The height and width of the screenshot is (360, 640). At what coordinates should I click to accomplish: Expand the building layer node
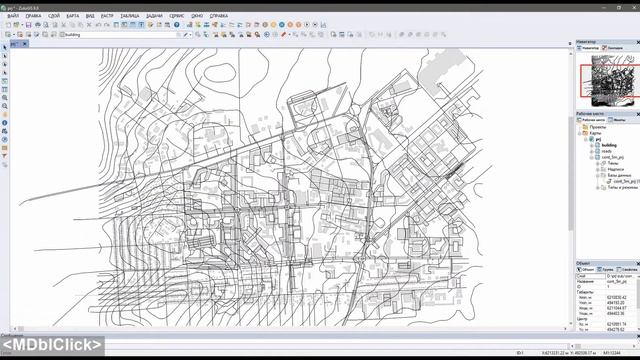(x=591, y=145)
